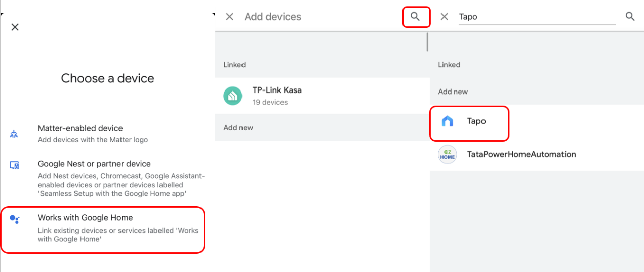This screenshot has width=644, height=272.
Task: Clear the Tapo search with X
Action: (445, 17)
